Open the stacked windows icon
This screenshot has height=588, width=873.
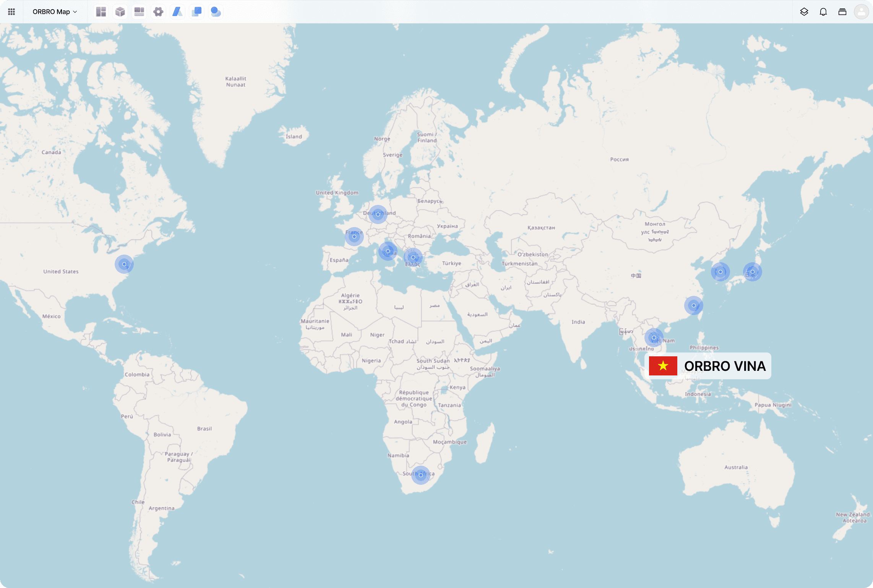pos(842,12)
